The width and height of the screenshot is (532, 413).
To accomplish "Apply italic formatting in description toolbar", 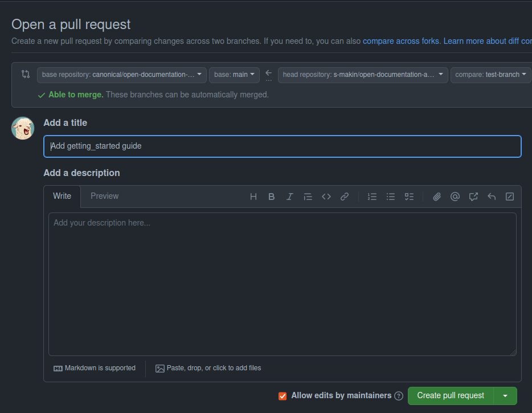I will click(290, 197).
